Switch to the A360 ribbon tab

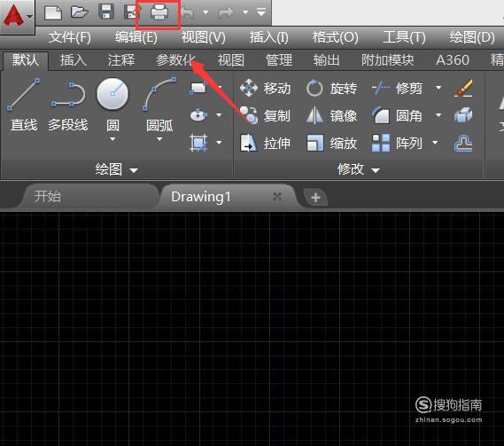453,60
